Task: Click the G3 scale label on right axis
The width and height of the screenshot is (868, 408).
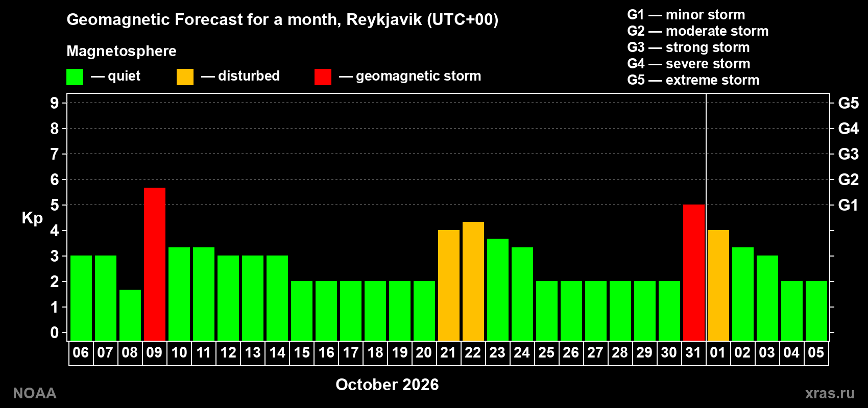Action: tap(849, 154)
